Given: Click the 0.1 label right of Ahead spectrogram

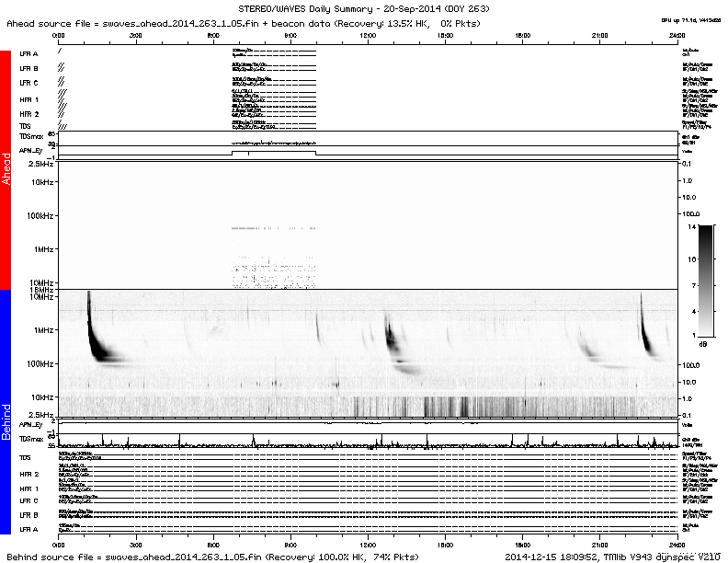Looking at the screenshot, I should (687, 164).
